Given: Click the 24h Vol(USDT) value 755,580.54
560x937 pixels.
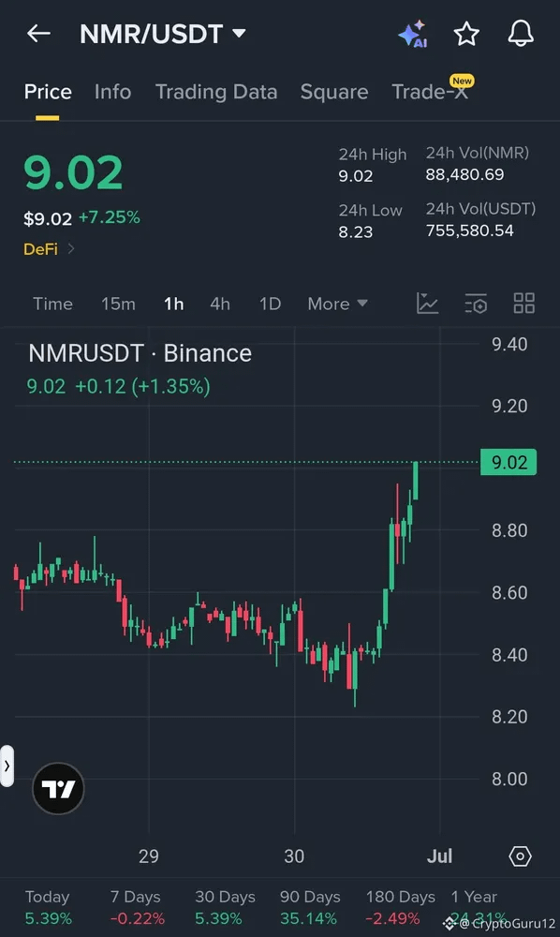Looking at the screenshot, I should pyautogui.click(x=470, y=231).
